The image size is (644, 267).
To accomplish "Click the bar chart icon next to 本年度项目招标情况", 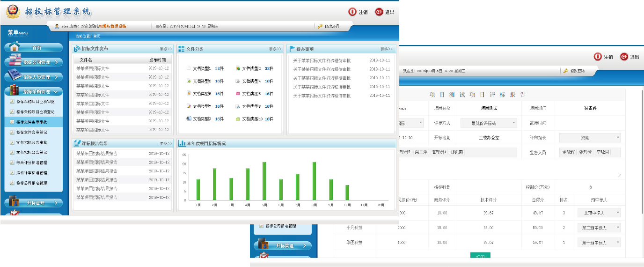I will [182, 143].
